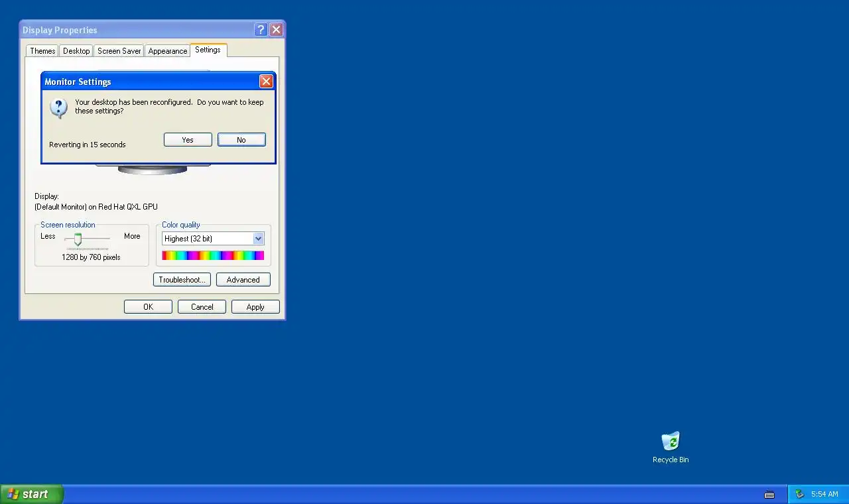This screenshot has width=849, height=504.
Task: Cancel the Display Properties dialog
Action: click(202, 307)
